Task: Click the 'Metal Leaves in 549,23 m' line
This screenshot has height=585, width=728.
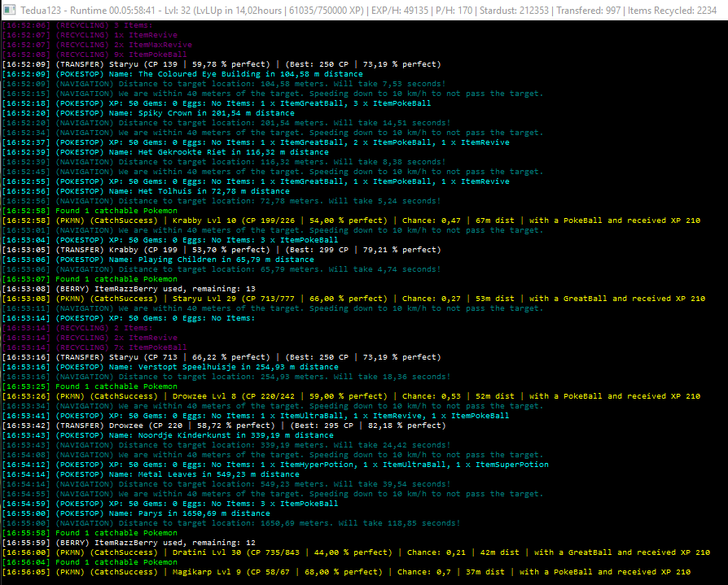Action: (x=151, y=474)
